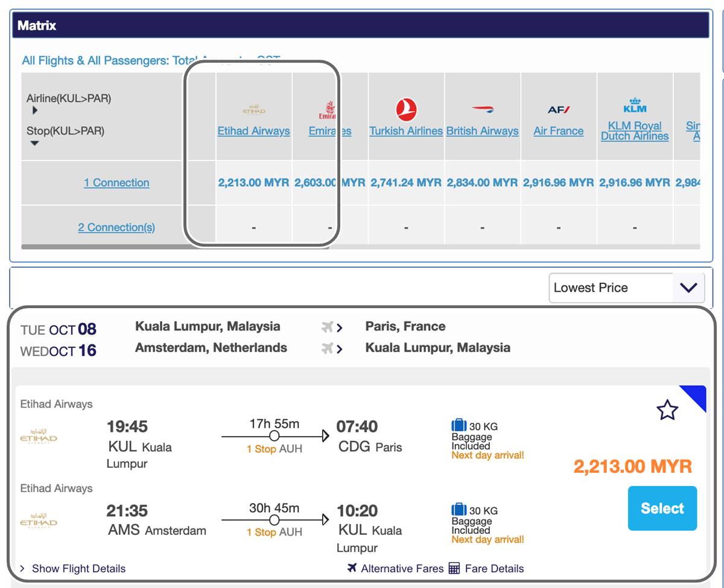724x588 pixels.
Task: Open the Turkish Airlines link
Action: pos(406,131)
